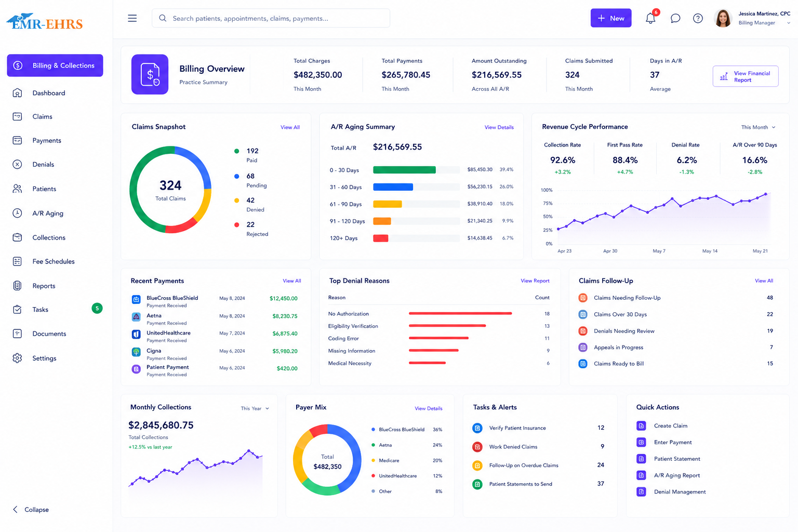Viewport: 798px width, 532px height.
Task: Click View Details in A/R Aging Summary
Action: (499, 127)
